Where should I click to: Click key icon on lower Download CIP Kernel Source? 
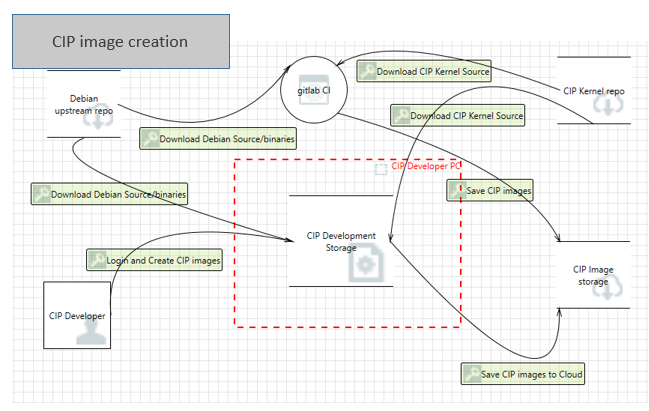(401, 115)
